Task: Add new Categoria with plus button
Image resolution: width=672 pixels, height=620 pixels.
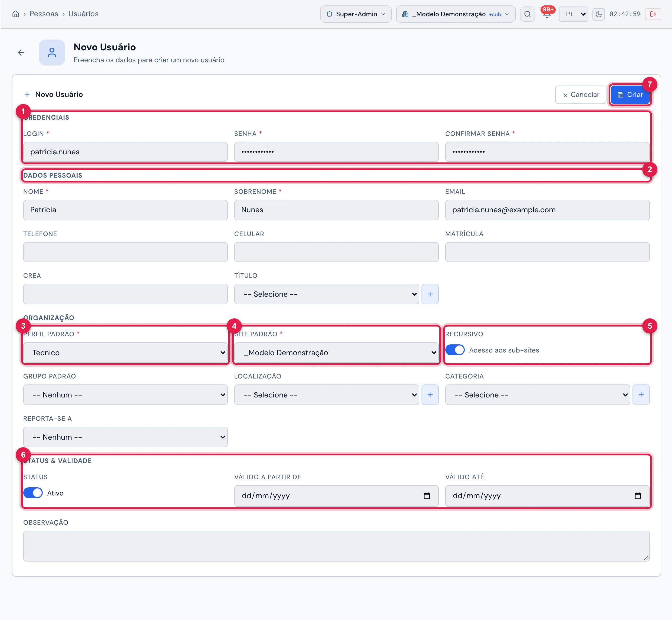Action: click(x=641, y=395)
